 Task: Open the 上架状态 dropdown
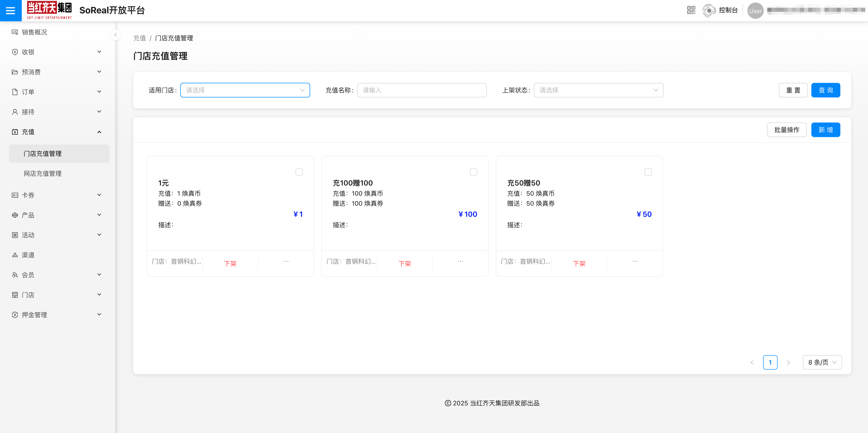click(599, 90)
